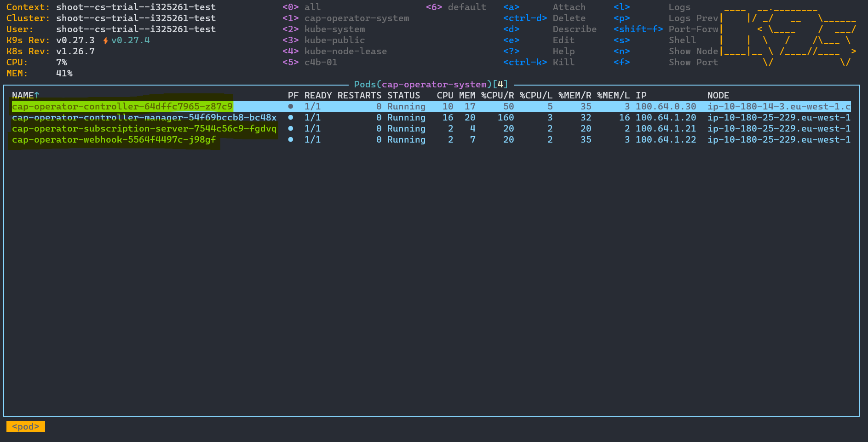
Task: Click the NODE column header
Action: [719, 95]
